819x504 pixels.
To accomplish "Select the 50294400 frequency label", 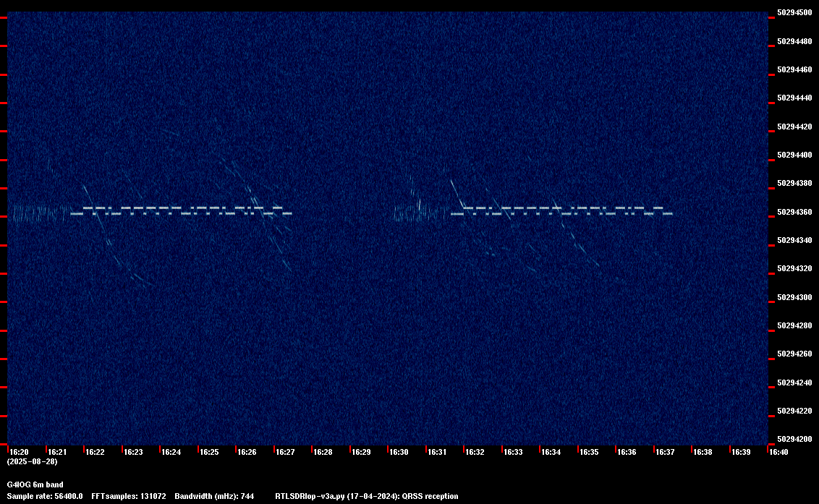I will coord(794,155).
